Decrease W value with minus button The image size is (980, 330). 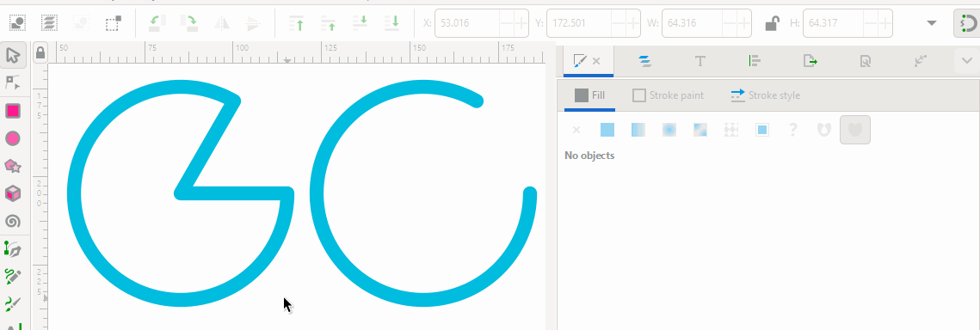coord(729,24)
